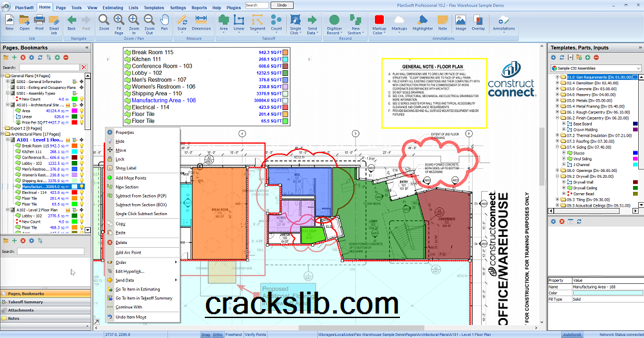Select the Linear takeoff tool
644x338 pixels.
[239, 19]
